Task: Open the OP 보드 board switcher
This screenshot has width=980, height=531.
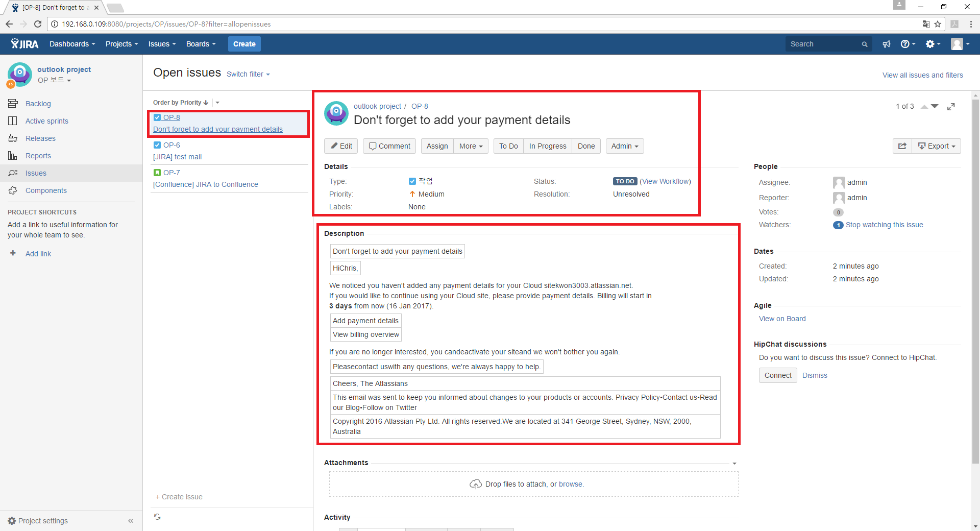Action: click(x=54, y=80)
